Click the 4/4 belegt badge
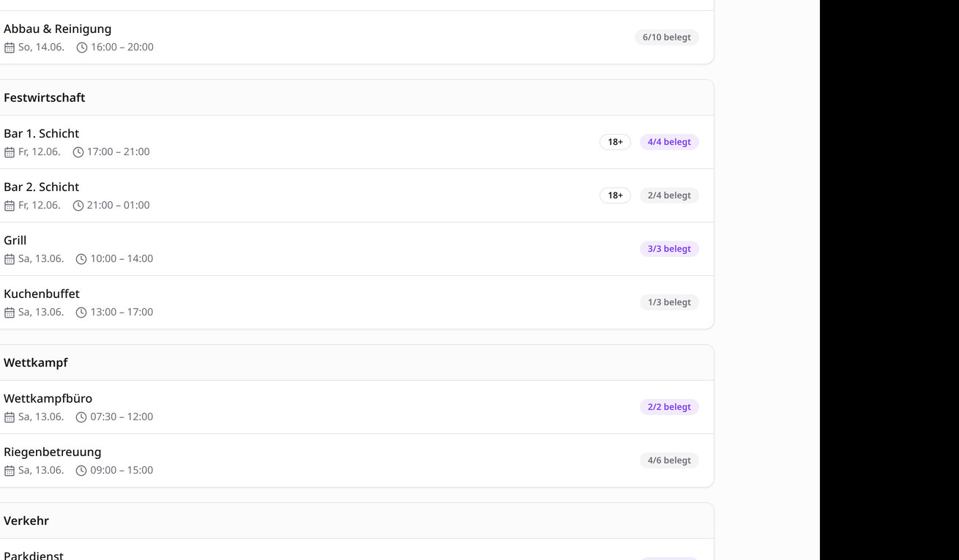The width and height of the screenshot is (959, 560). (x=669, y=142)
